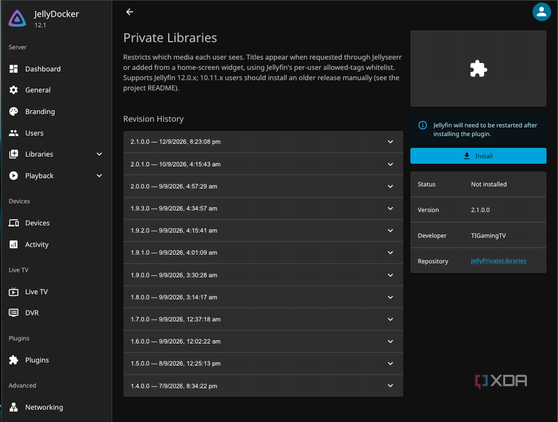The image size is (558, 422).
Task: Select "Not installed" status value
Action: [x=489, y=184]
